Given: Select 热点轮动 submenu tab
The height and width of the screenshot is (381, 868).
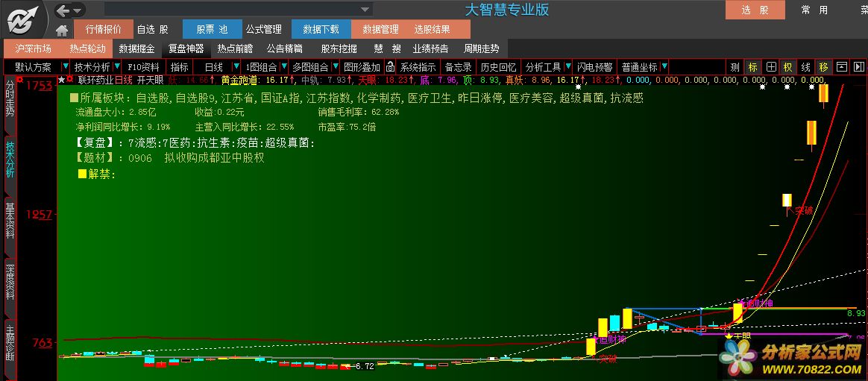Looking at the screenshot, I should tap(87, 48).
